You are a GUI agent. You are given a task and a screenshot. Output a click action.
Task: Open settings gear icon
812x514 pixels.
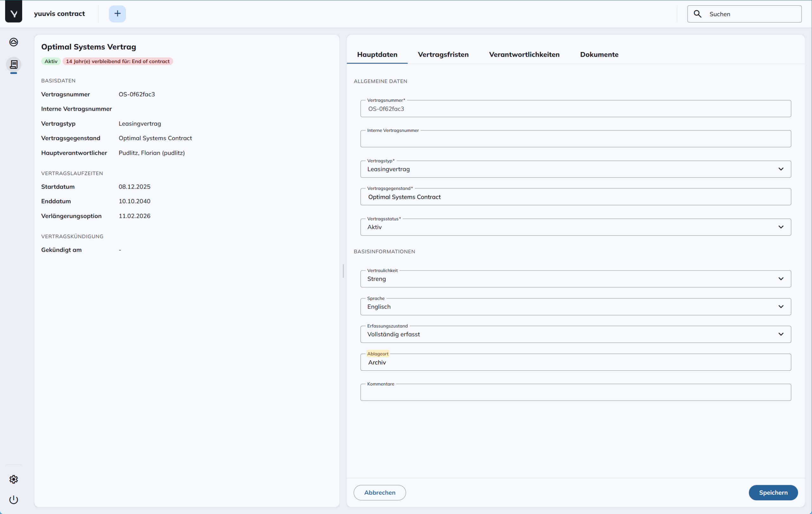click(x=14, y=479)
